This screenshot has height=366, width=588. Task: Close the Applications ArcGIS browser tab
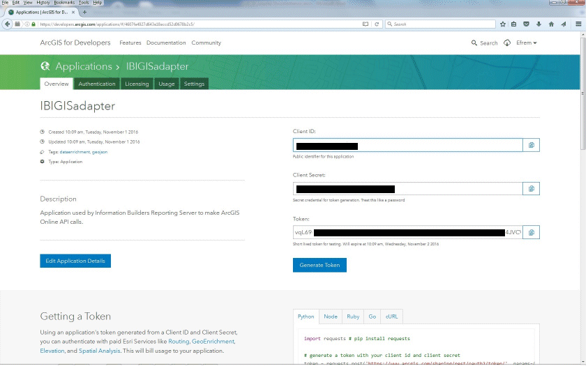(73, 12)
